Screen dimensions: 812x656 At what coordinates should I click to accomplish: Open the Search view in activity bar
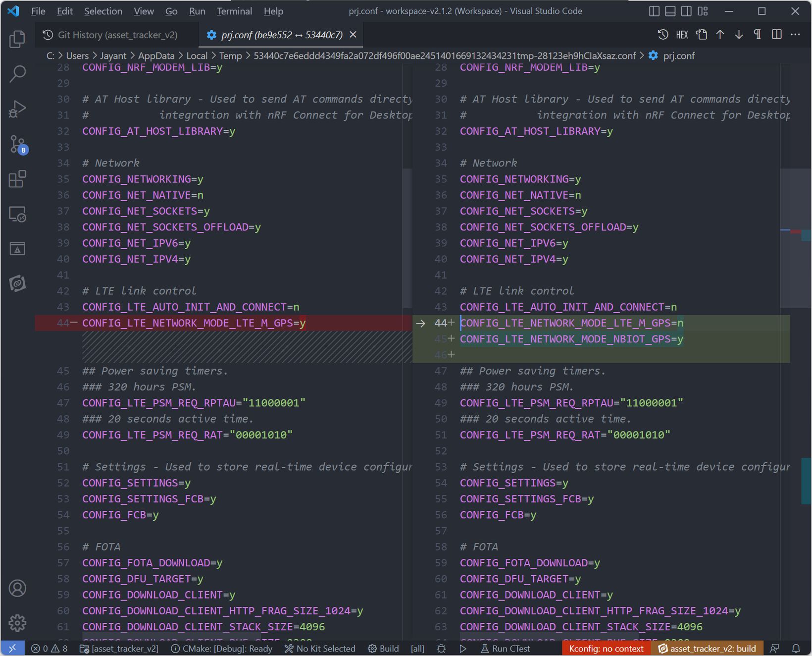(x=17, y=74)
